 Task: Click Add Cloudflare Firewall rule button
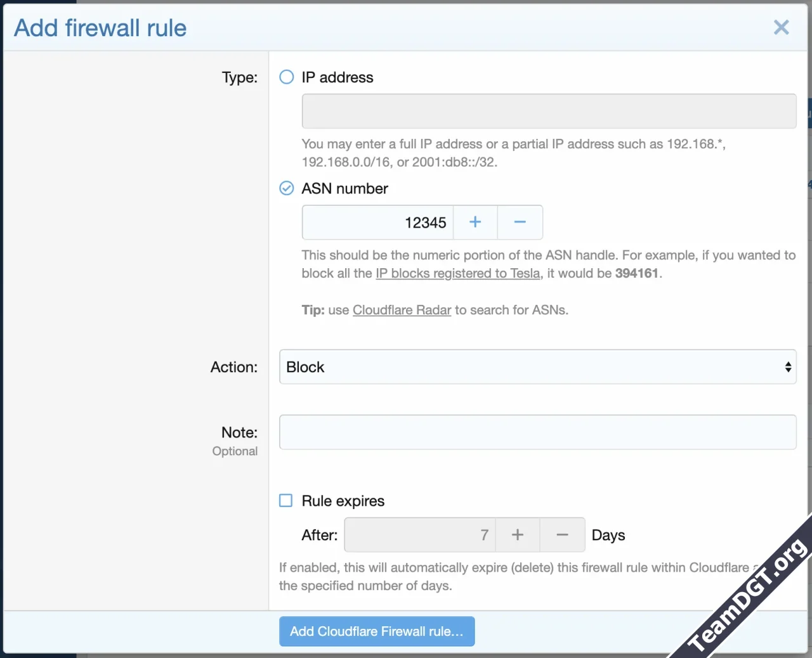coord(377,631)
